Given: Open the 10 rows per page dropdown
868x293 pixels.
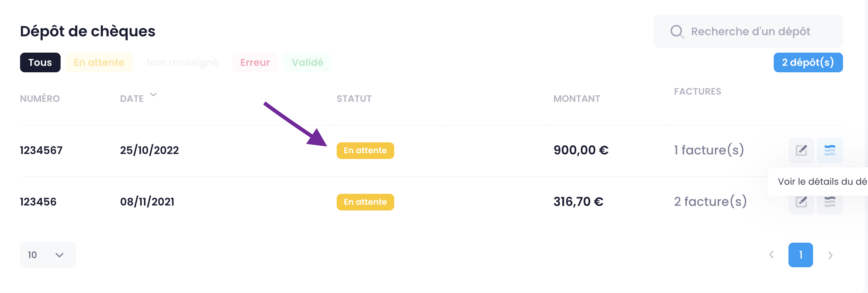Looking at the screenshot, I should point(48,255).
